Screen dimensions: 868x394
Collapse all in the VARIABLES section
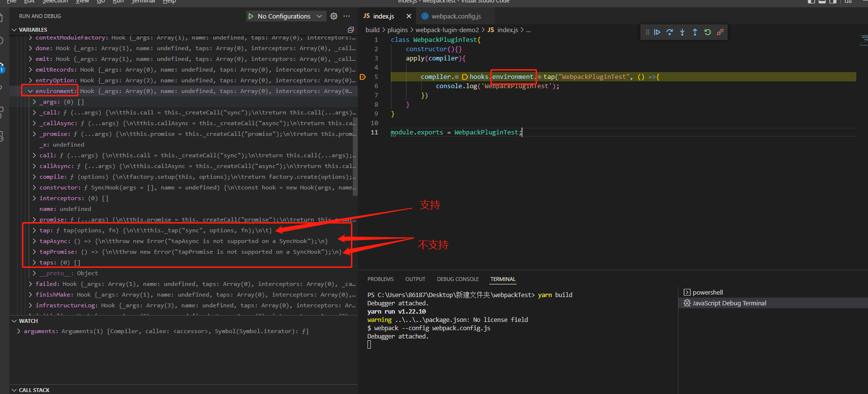click(350, 30)
